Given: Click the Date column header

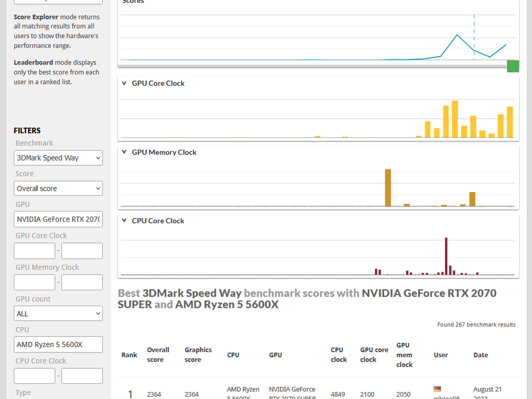Looking at the screenshot, I should pyautogui.click(x=481, y=355).
